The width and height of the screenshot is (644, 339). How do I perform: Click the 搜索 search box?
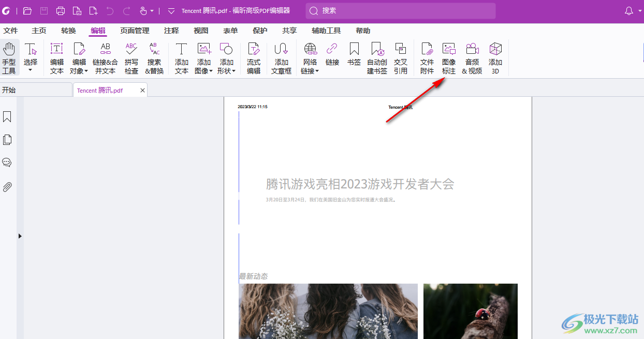click(401, 11)
